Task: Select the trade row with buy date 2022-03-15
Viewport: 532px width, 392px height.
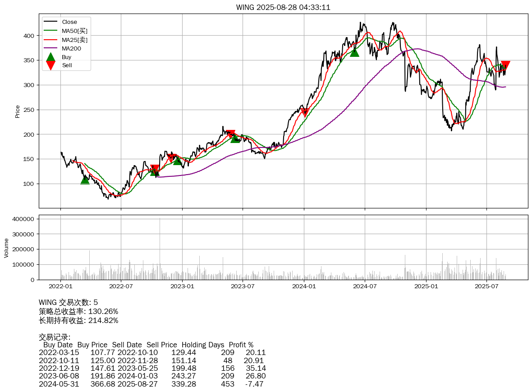Action: tap(152, 352)
